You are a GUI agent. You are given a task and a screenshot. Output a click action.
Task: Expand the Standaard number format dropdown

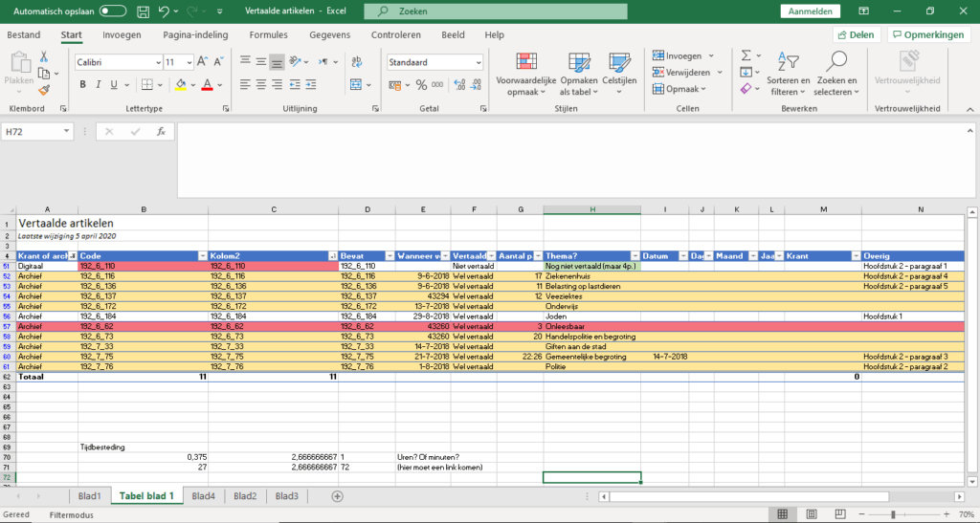click(479, 62)
